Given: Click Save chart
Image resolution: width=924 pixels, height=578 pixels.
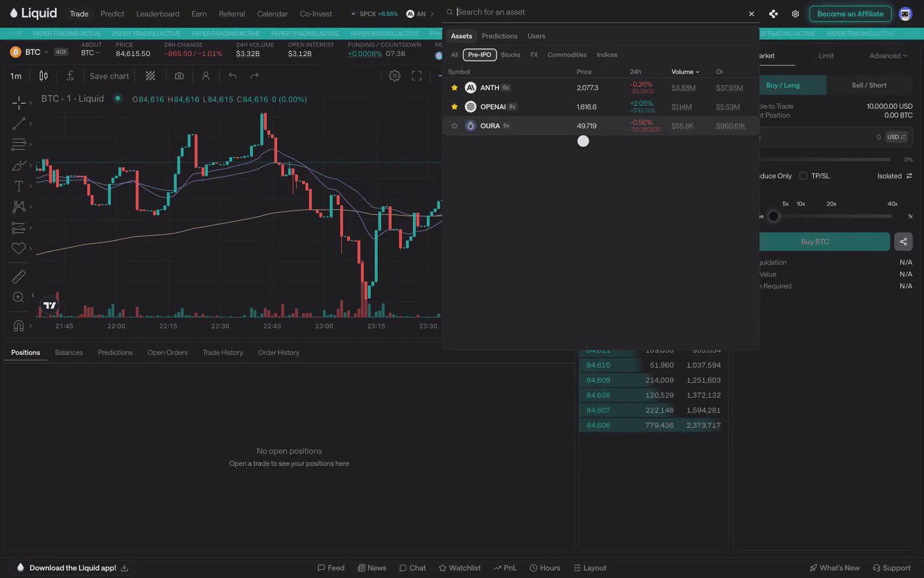Looking at the screenshot, I should (x=109, y=76).
